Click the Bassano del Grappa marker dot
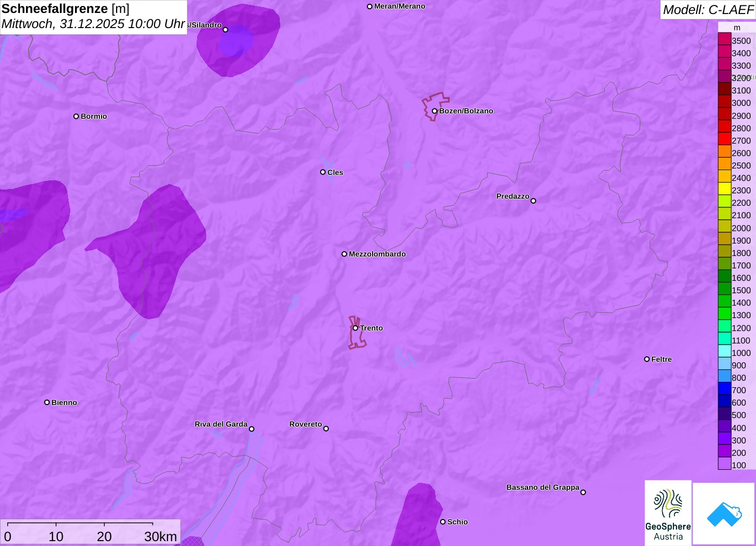The image size is (756, 546). pos(583,492)
